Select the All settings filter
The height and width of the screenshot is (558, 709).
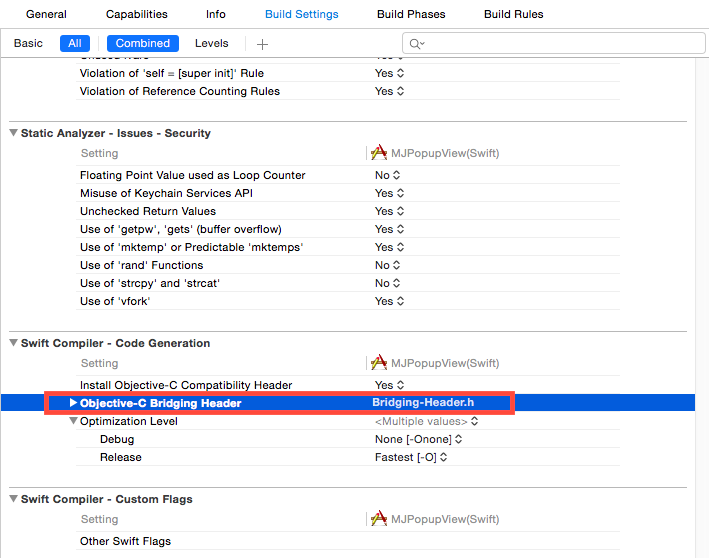75,43
